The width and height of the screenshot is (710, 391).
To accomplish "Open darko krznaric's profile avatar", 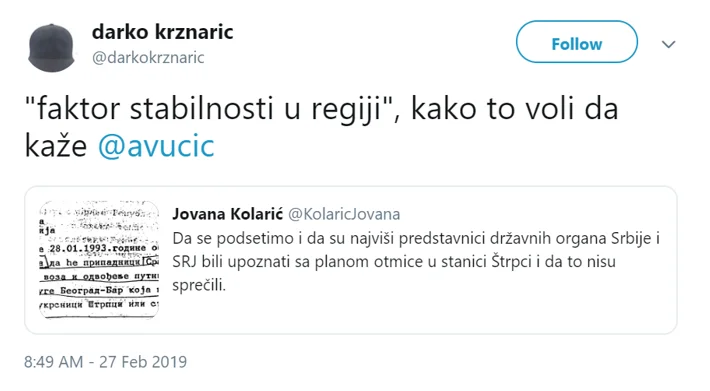I will [x=52, y=48].
